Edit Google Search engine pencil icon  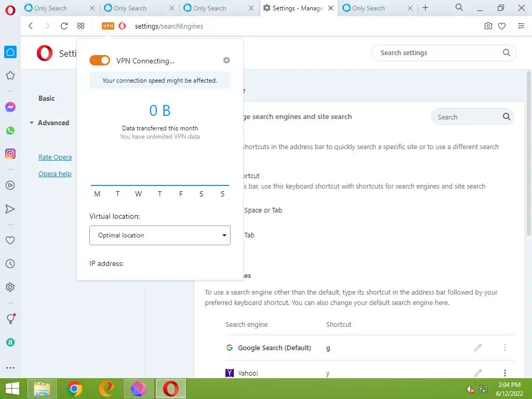(478, 348)
